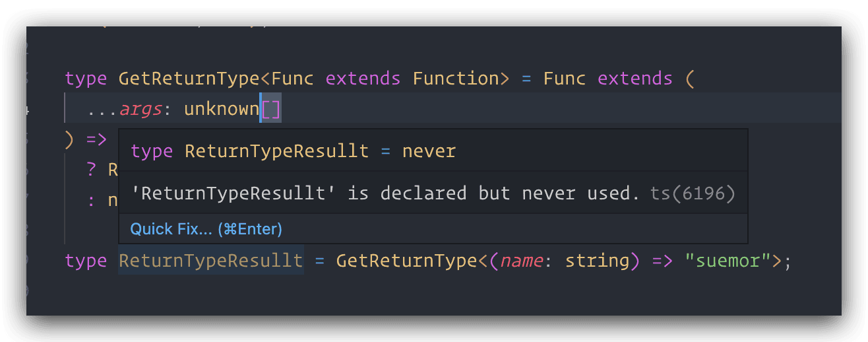Screen dimensions: 868x342
Task: Click type keyword on GetReturnType declaration line
Action: (x=86, y=79)
